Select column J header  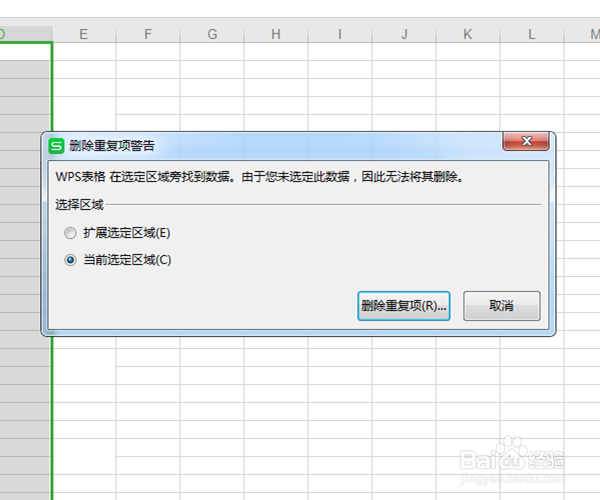pos(404,34)
